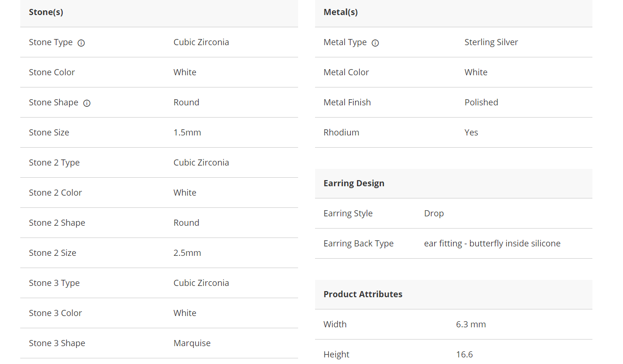Click the 2.5mm Stone 2 Size value

coord(187,253)
